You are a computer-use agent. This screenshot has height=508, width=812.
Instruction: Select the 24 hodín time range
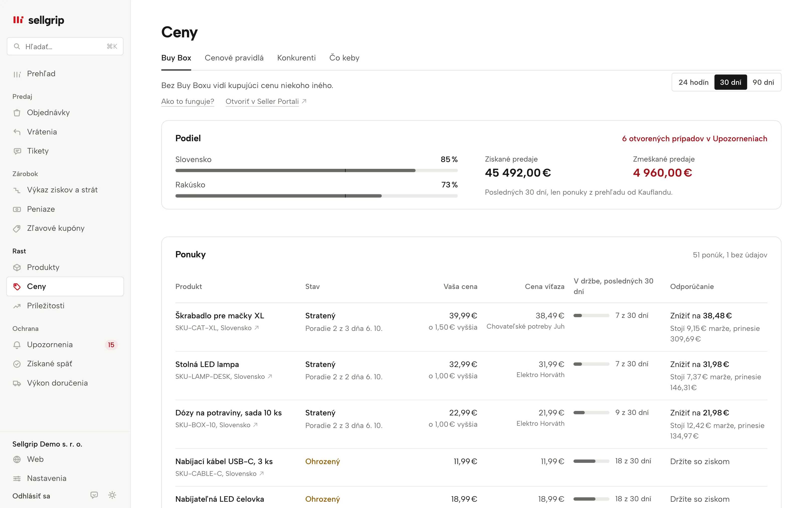click(x=693, y=82)
